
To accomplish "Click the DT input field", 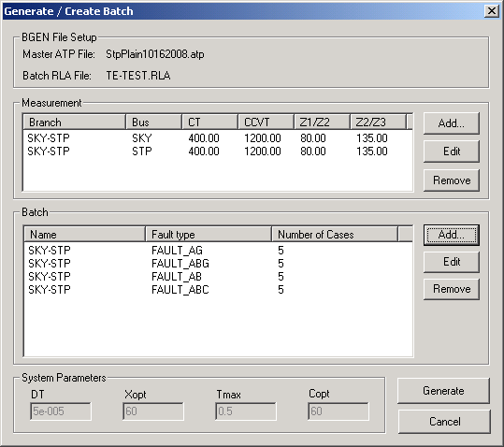I will [61, 411].
